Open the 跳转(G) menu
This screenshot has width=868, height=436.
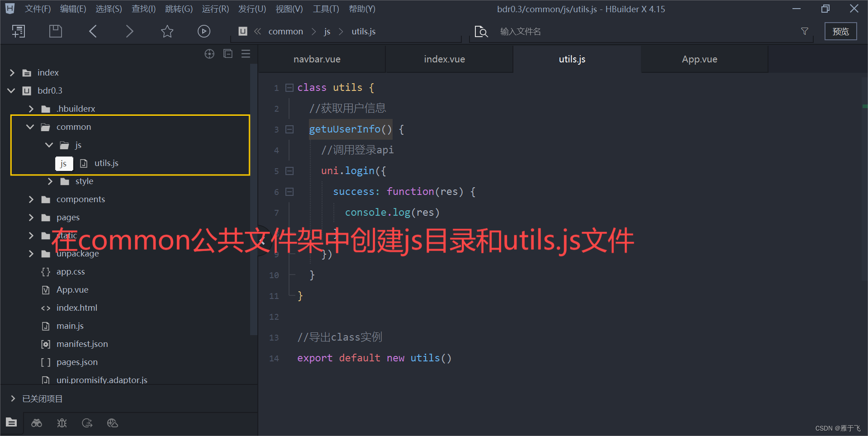click(x=179, y=9)
